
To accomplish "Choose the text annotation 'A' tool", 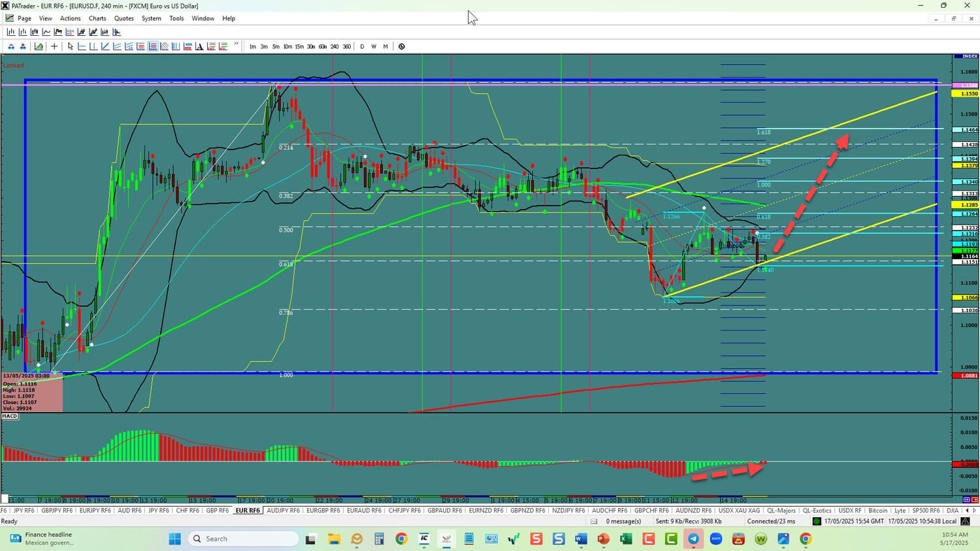I will tap(199, 46).
